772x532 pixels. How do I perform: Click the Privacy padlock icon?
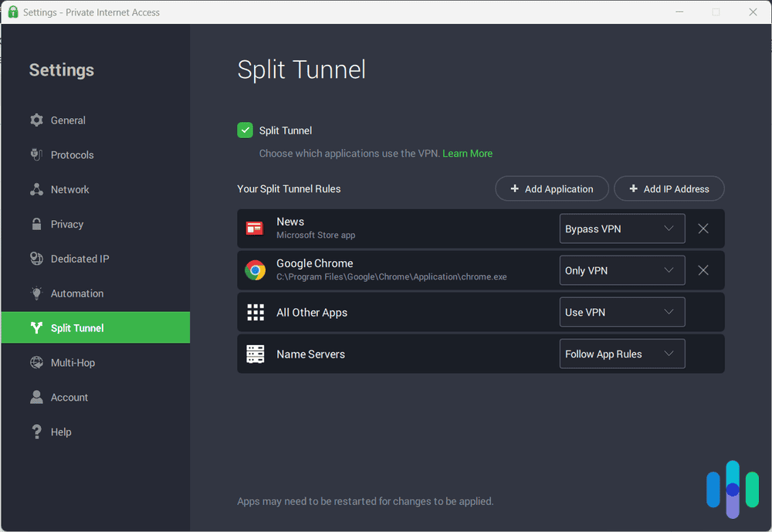[x=36, y=224]
